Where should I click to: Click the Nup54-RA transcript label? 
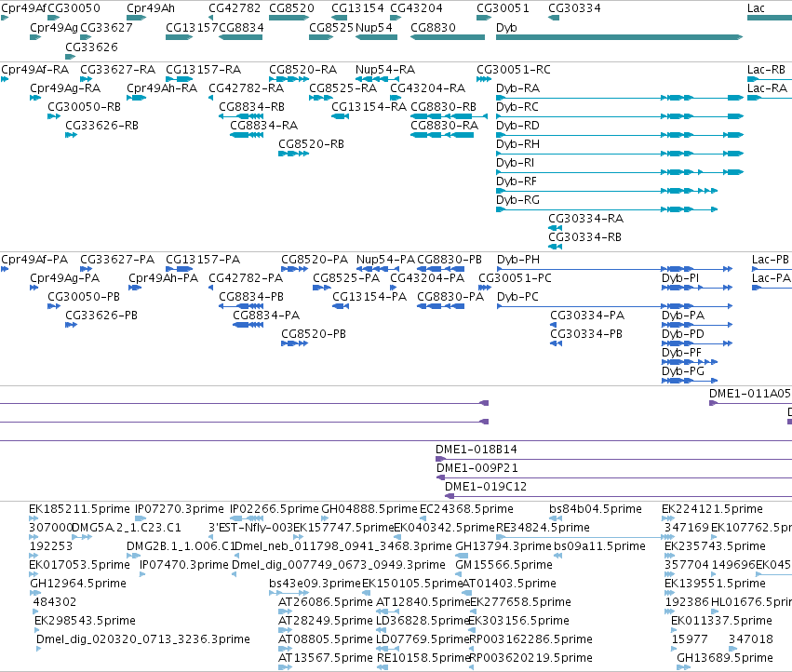click(385, 70)
